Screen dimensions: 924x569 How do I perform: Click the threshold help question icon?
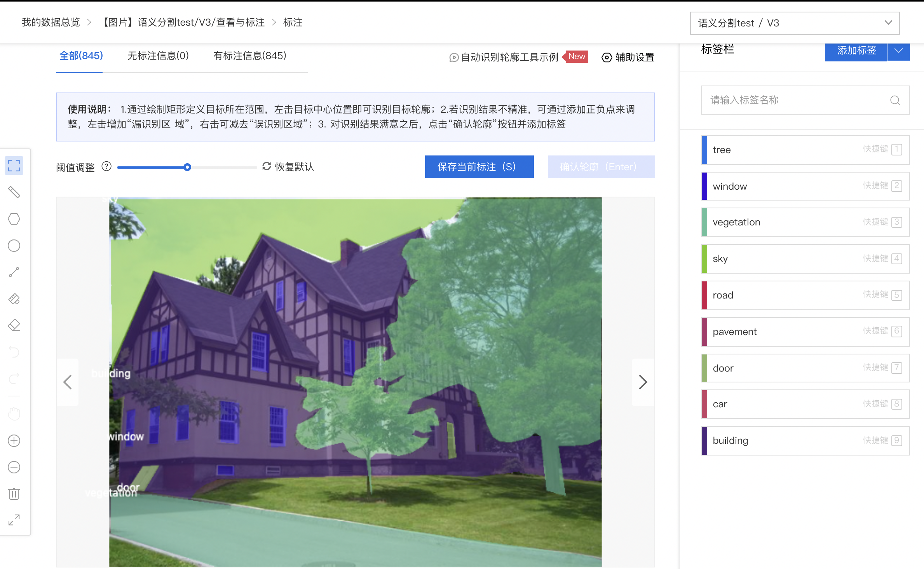point(106,167)
